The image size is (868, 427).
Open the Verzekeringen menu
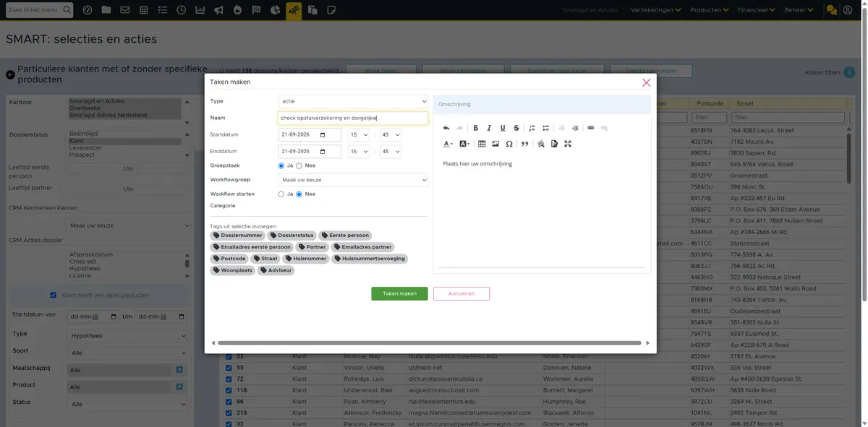[x=656, y=10]
